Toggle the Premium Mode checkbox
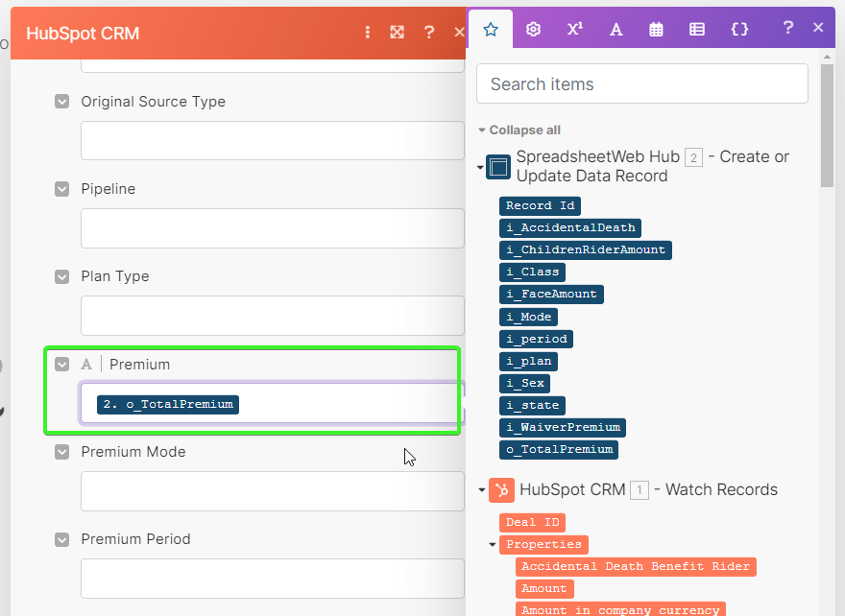Image resolution: width=845 pixels, height=616 pixels. point(62,452)
